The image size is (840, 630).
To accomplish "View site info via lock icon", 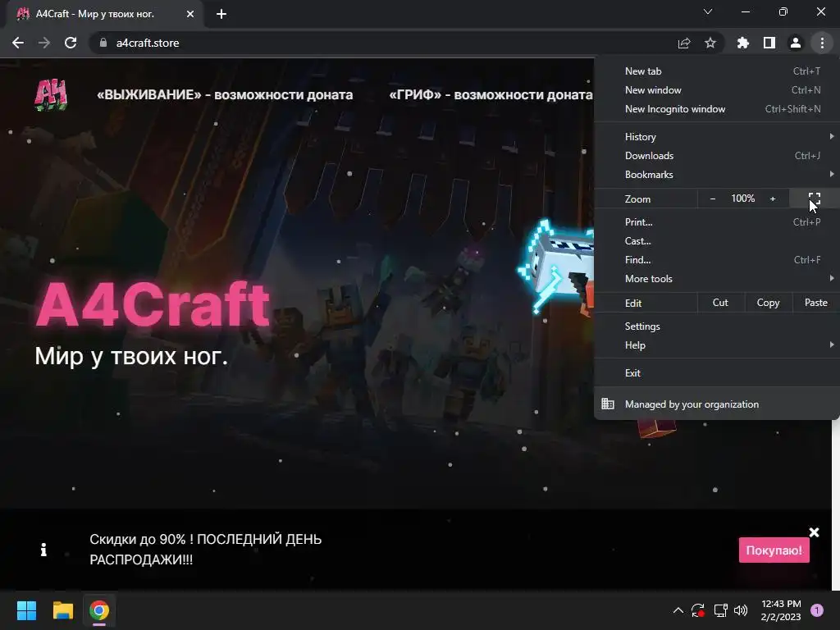I will (103, 43).
